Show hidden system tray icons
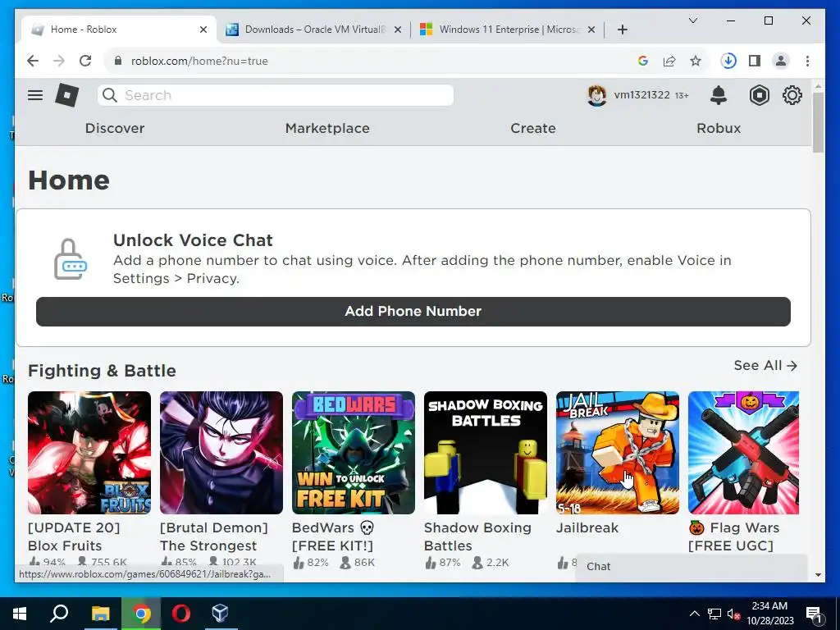840x630 pixels. (x=694, y=614)
